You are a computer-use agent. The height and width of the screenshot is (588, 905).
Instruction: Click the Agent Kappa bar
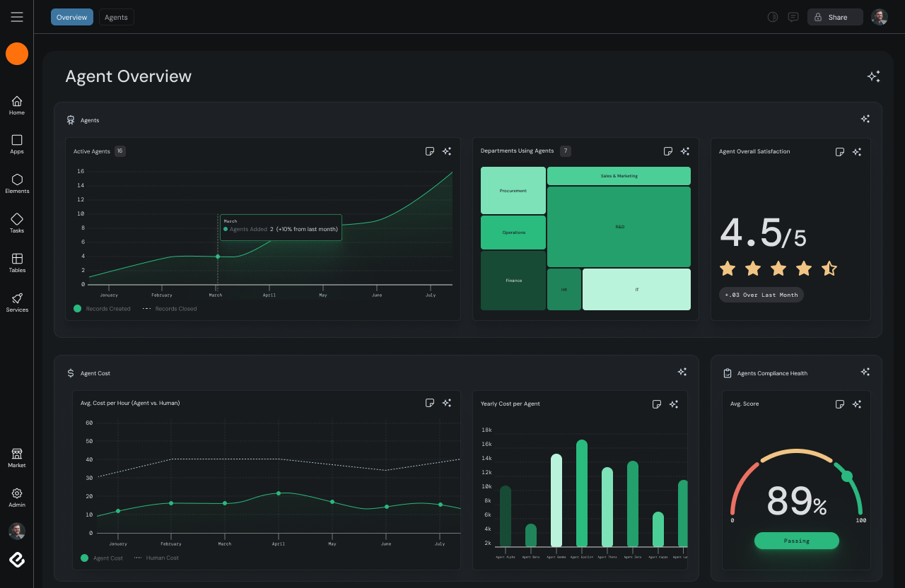coord(658,529)
